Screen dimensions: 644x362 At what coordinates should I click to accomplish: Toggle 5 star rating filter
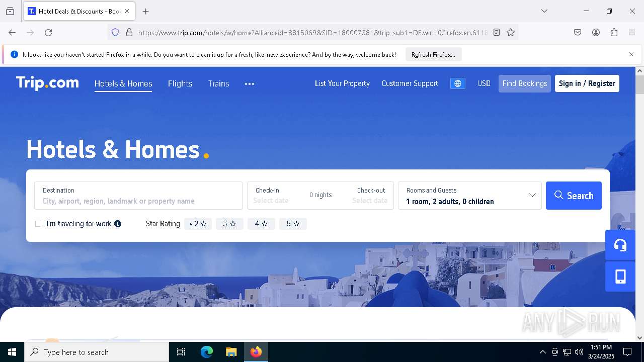293,224
